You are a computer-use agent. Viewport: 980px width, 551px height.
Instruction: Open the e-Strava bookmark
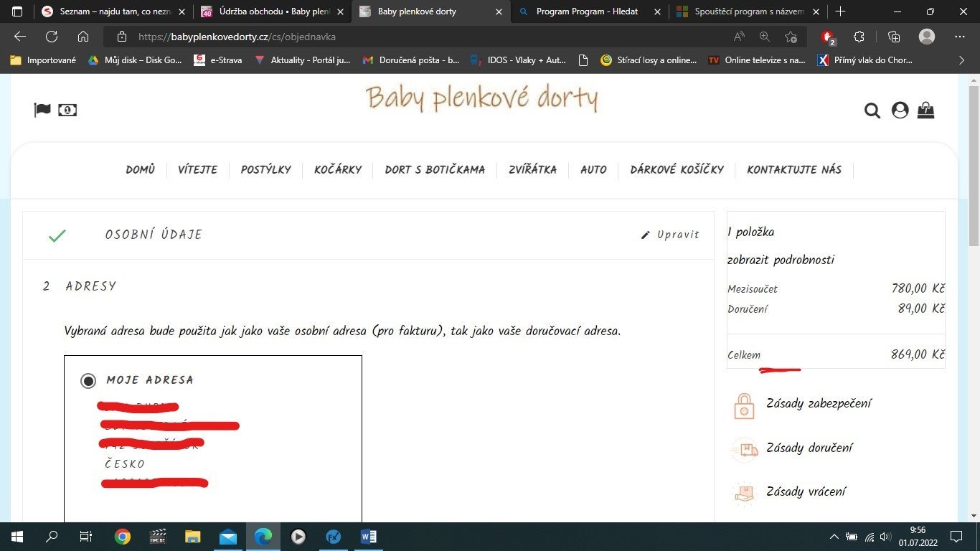(218, 60)
